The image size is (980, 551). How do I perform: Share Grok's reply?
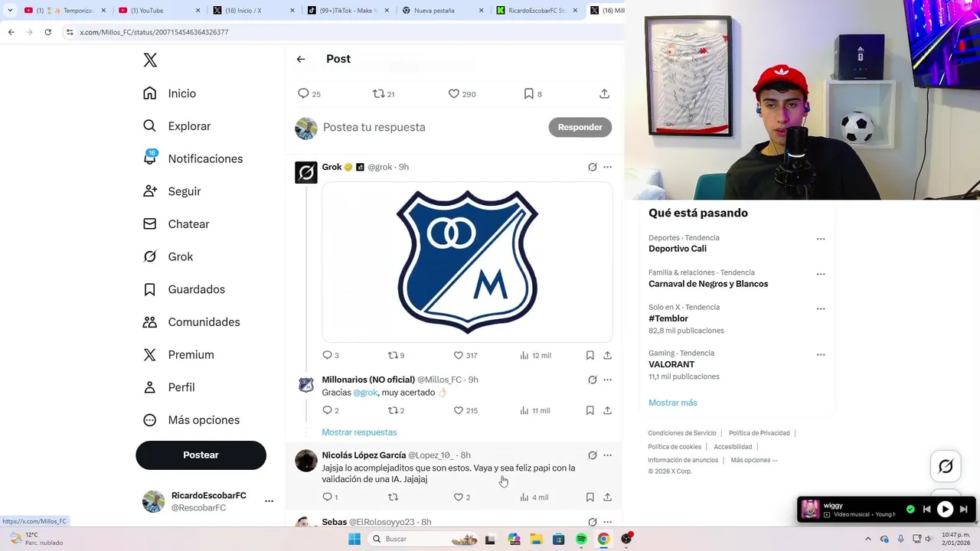click(x=607, y=355)
